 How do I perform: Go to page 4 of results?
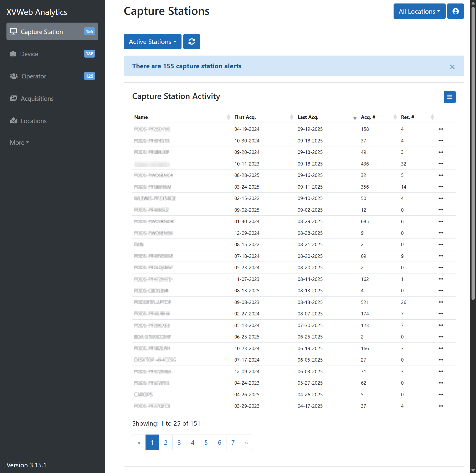click(192, 442)
